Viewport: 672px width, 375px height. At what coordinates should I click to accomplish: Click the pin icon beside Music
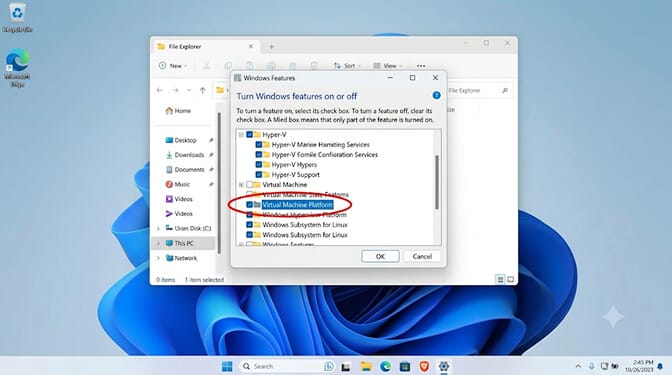211,184
